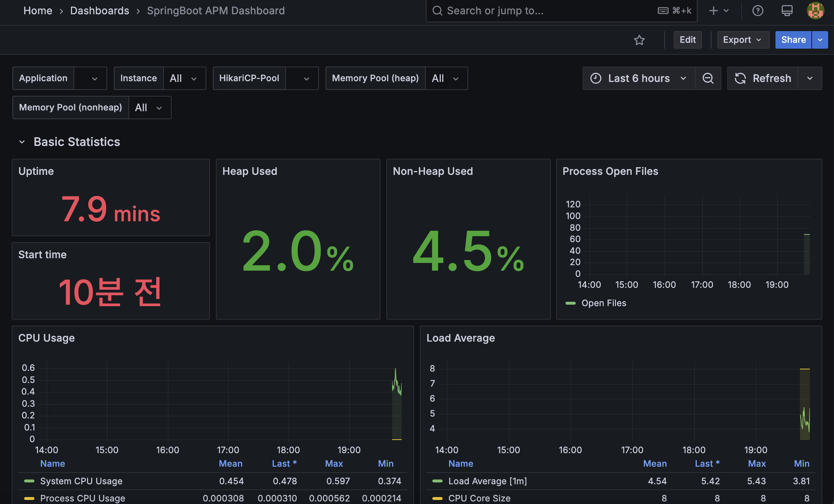The height and width of the screenshot is (504, 834).
Task: Sort Load Average legend by Last *
Action: tap(707, 463)
